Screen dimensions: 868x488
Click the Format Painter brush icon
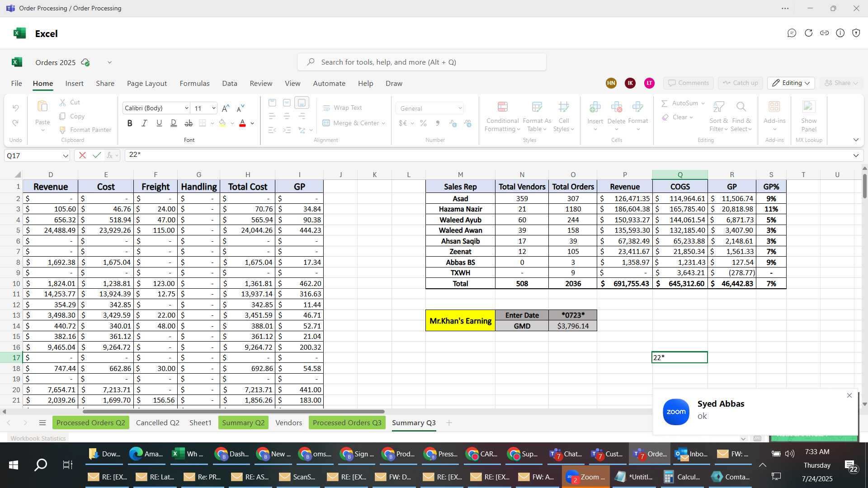tap(63, 130)
